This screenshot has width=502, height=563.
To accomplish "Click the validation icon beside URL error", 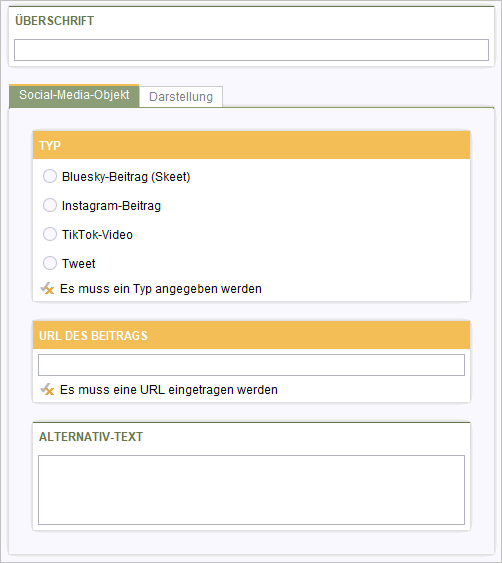I will (47, 389).
